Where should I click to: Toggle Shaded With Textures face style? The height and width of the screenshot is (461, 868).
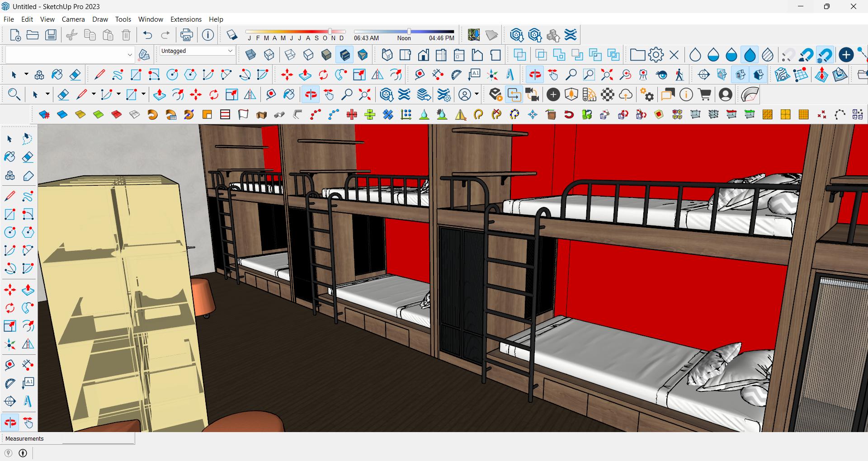(x=344, y=55)
